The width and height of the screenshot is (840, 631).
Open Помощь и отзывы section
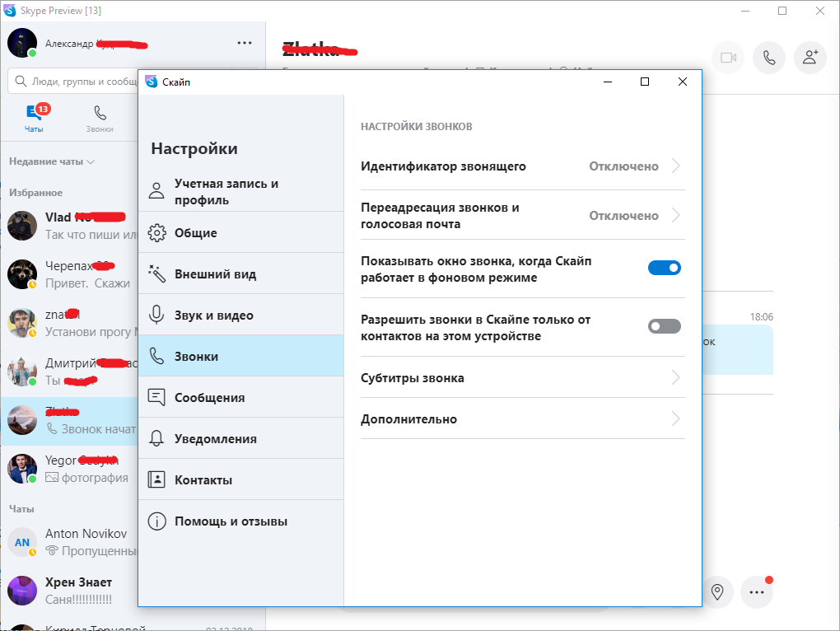click(x=241, y=521)
